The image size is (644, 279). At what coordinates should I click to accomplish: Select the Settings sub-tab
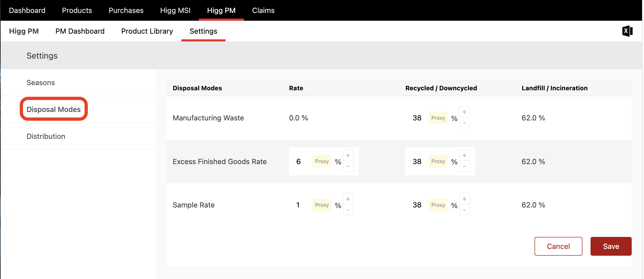(203, 31)
